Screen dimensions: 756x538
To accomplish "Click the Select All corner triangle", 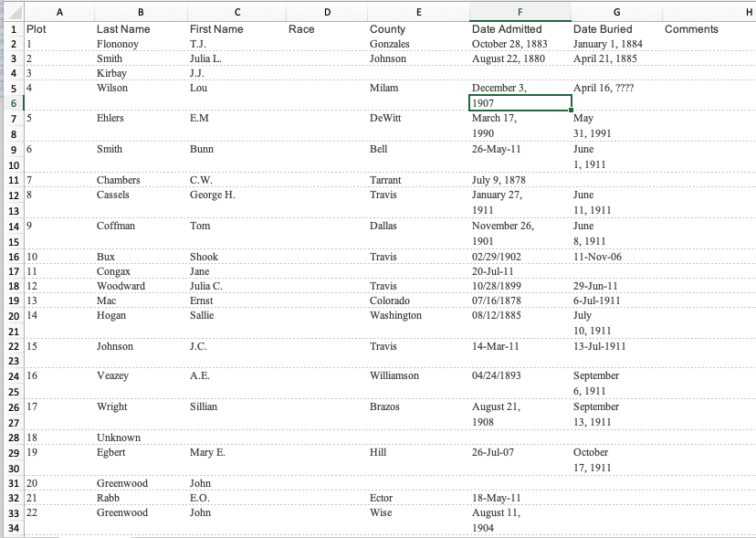I will (15, 12).
